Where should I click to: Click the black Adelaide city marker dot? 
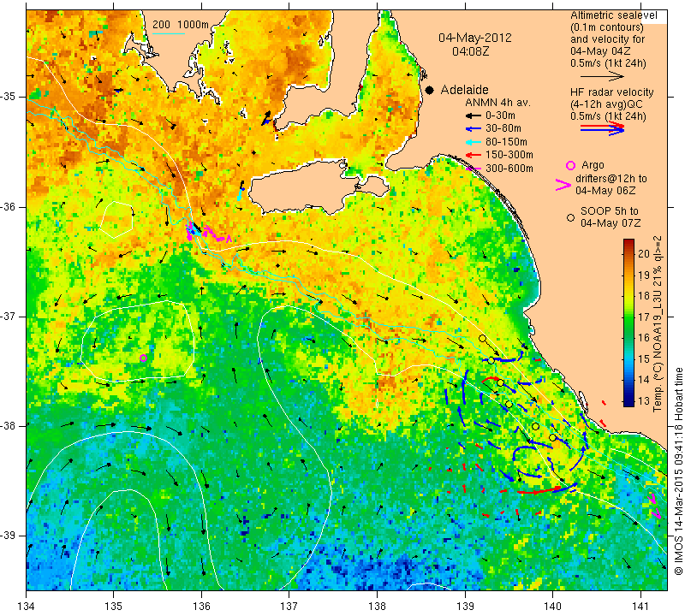coord(430,90)
